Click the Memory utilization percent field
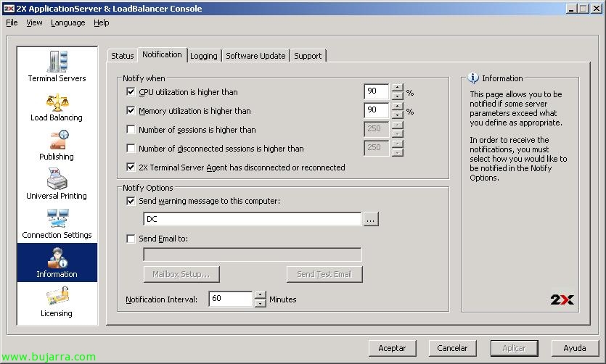This screenshot has width=606, height=364. pyautogui.click(x=377, y=110)
